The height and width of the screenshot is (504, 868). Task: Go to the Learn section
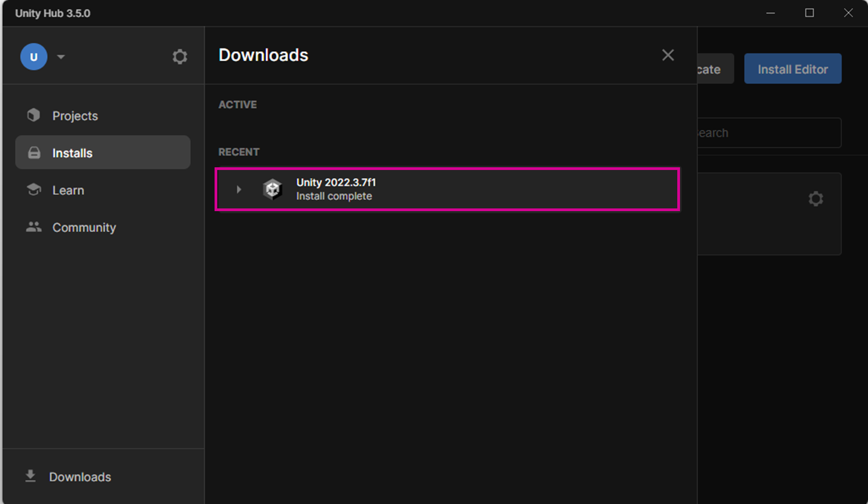pyautogui.click(x=68, y=189)
